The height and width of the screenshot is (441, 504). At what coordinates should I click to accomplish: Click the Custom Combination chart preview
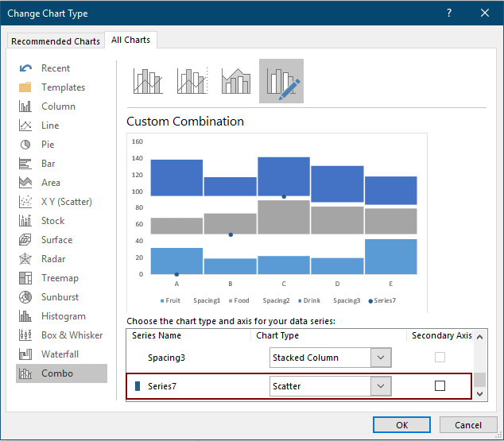coord(277,222)
